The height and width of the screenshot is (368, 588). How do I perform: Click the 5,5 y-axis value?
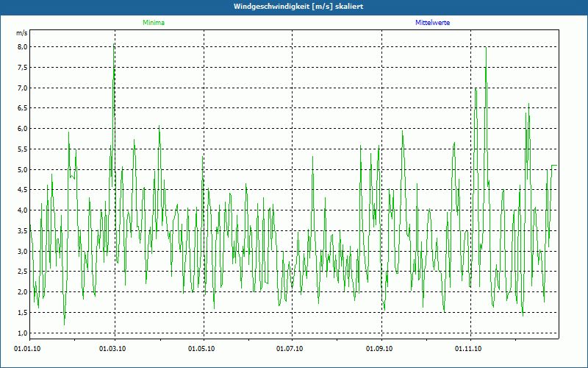click(x=23, y=149)
